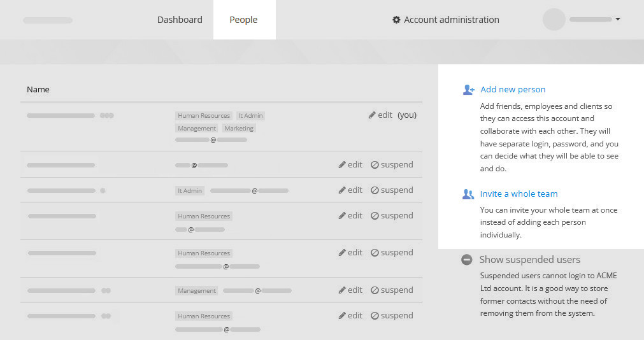644x340 pixels.
Task: Suspend the person who has no group tags
Action: [392, 165]
